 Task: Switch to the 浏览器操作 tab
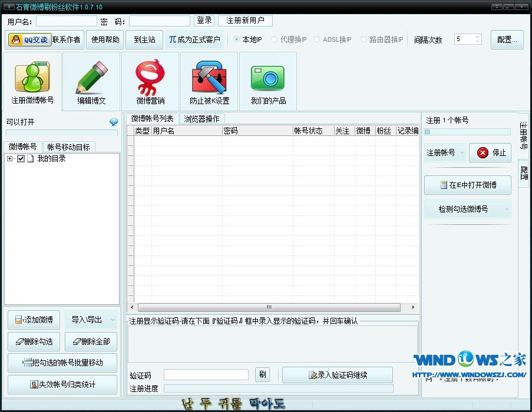(x=201, y=119)
